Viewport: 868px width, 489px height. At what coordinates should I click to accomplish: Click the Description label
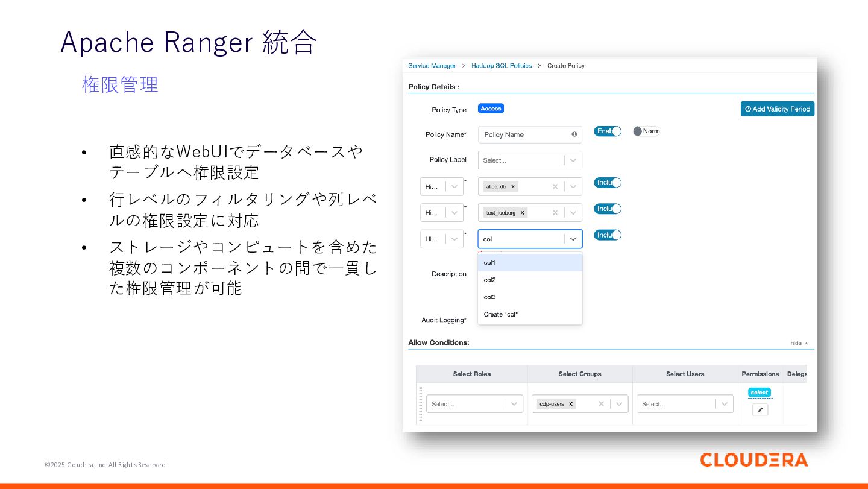click(449, 274)
